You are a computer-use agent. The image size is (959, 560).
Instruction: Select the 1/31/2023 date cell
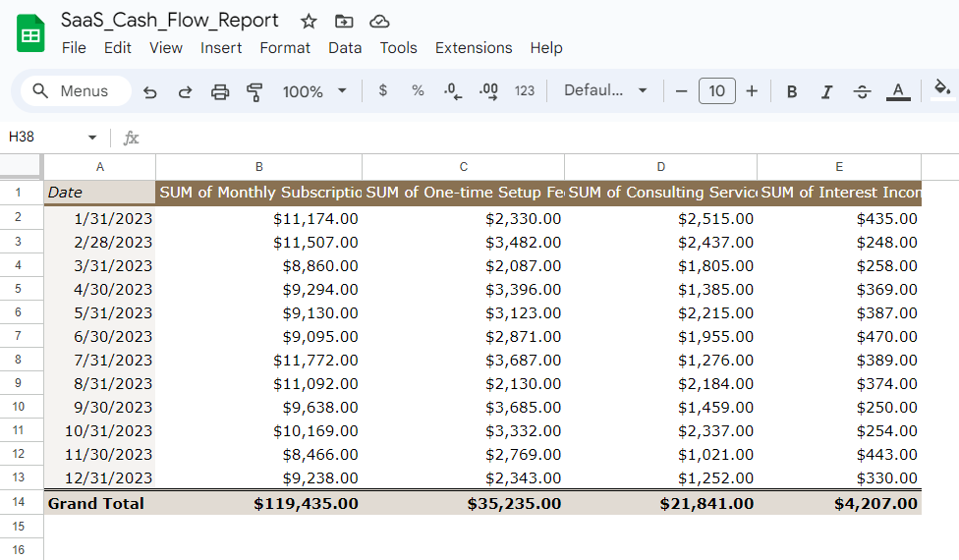[99, 218]
